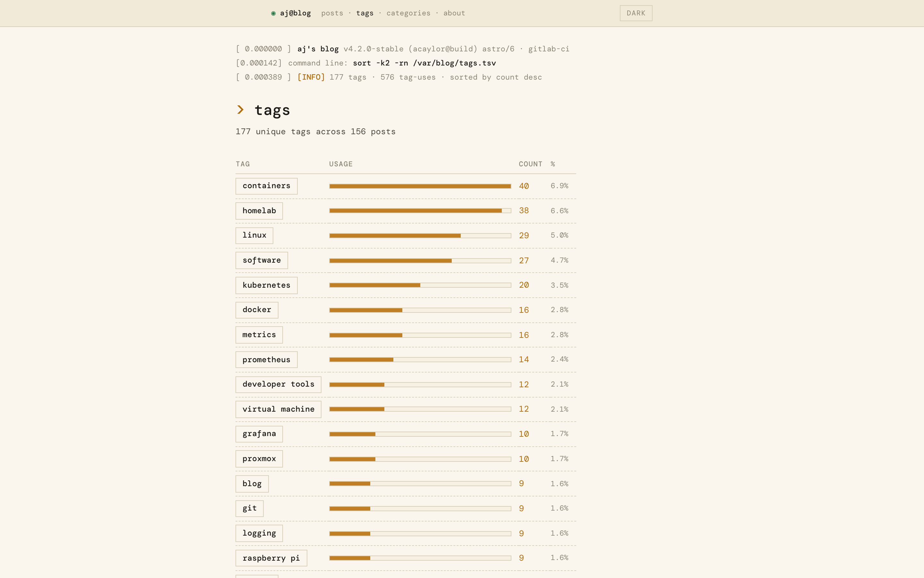Screen dimensions: 924x578
Task: Open the containers tag
Action: pos(266,186)
